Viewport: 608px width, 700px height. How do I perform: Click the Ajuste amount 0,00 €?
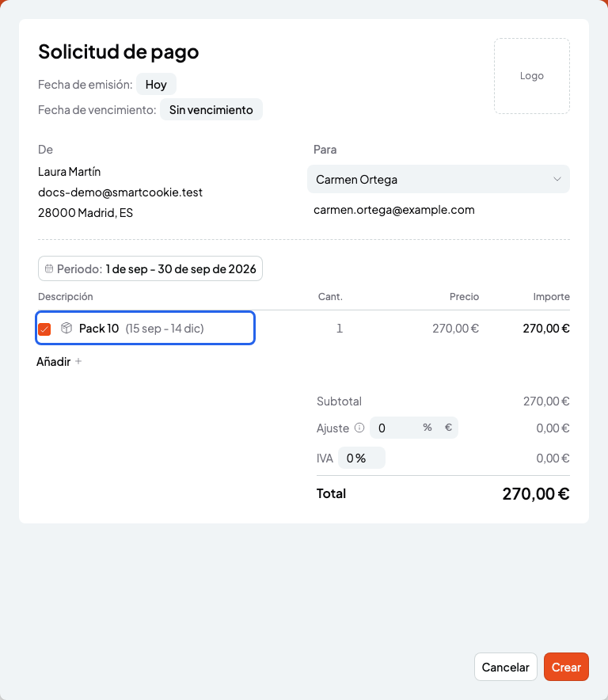[x=553, y=428]
